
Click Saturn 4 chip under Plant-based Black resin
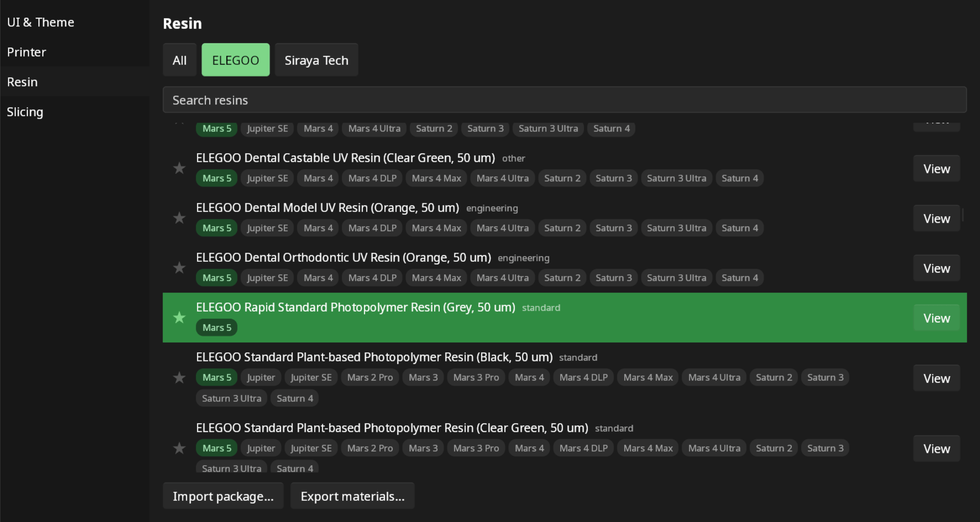295,399
